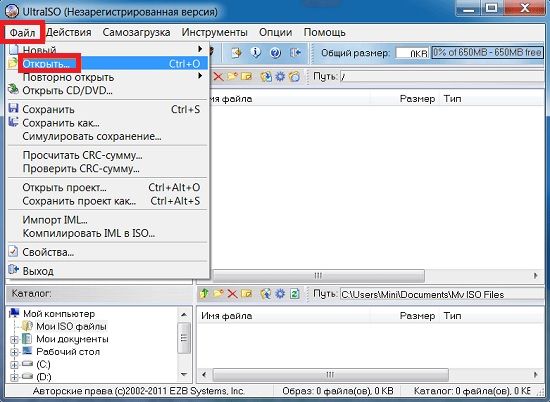This screenshot has height=402, width=550.
Task: Click the catalog tree scrollbar down arrow
Action: (184, 375)
